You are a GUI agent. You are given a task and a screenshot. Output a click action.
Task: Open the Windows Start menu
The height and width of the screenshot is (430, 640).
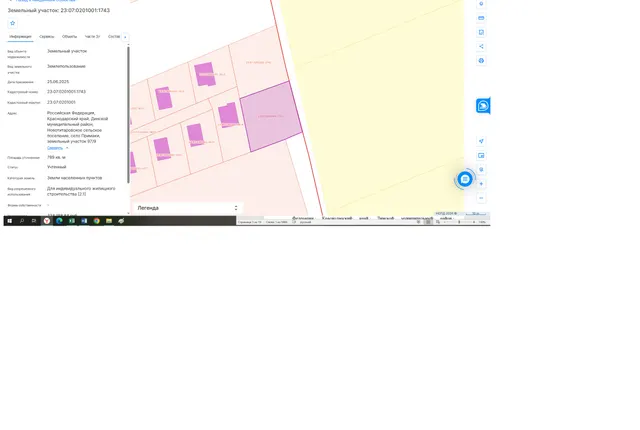10,221
